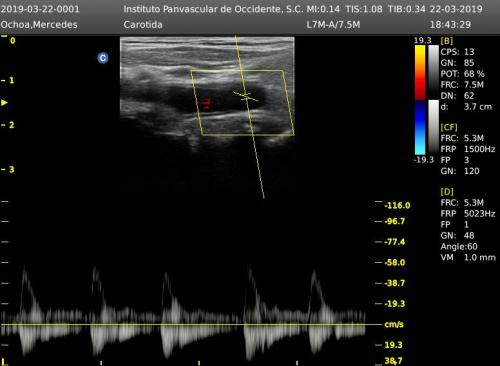Click the d: 3.7 cm depth setting
Image resolution: width=500 pixels, height=366 pixels.
coord(466,107)
